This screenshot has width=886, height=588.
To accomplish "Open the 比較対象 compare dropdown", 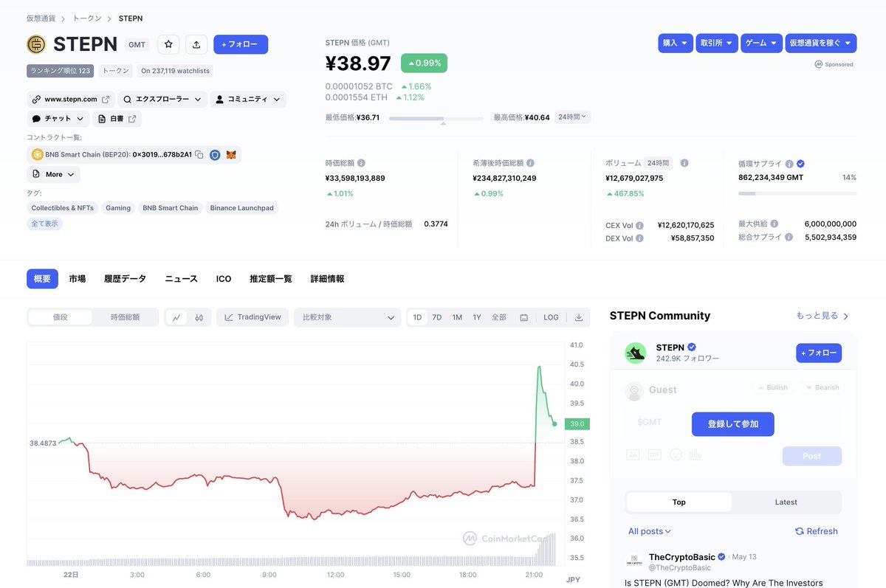I will coord(347,317).
